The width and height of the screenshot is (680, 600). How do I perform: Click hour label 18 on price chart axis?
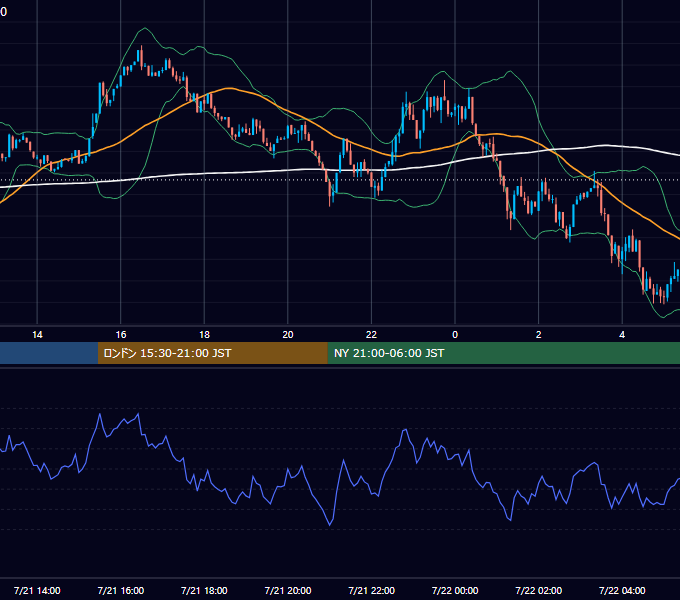point(204,335)
